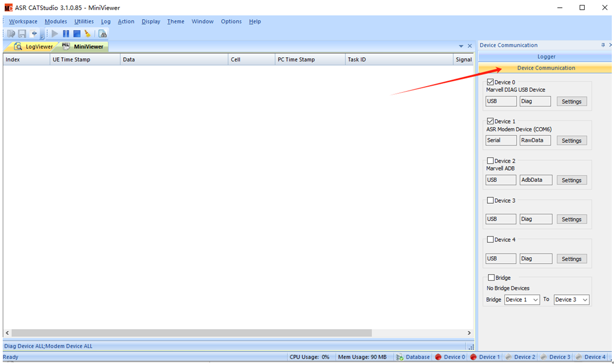
Task: Open the Utilities menu
Action: point(84,22)
